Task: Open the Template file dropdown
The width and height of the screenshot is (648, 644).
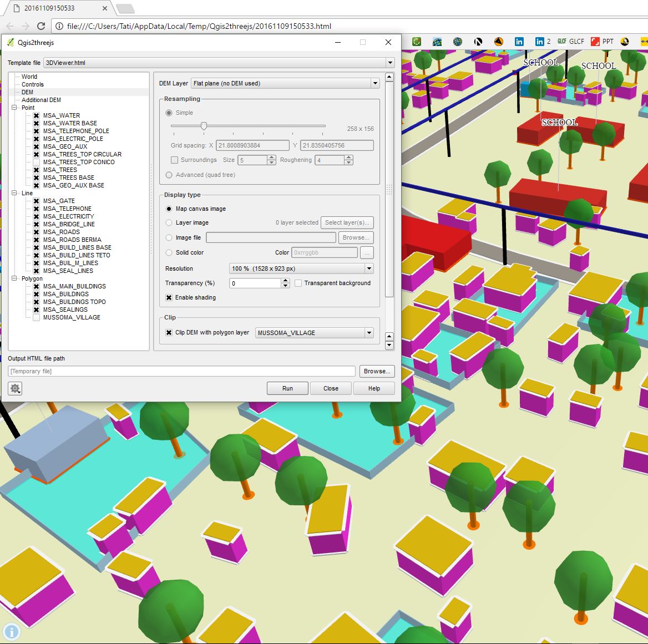Action: tap(389, 63)
